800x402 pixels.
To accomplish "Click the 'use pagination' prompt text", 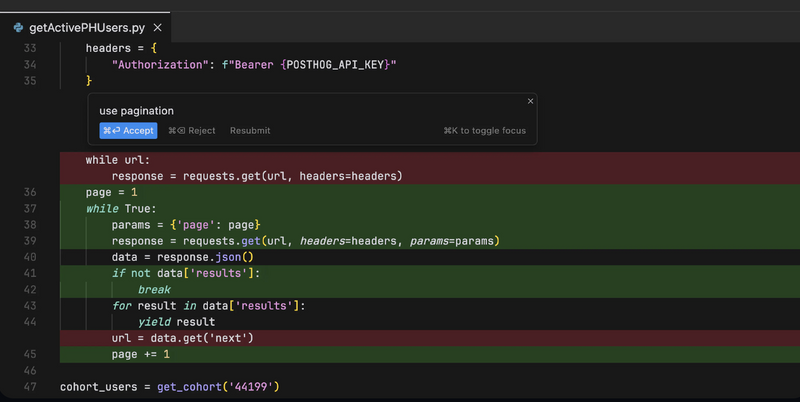I will pos(136,111).
